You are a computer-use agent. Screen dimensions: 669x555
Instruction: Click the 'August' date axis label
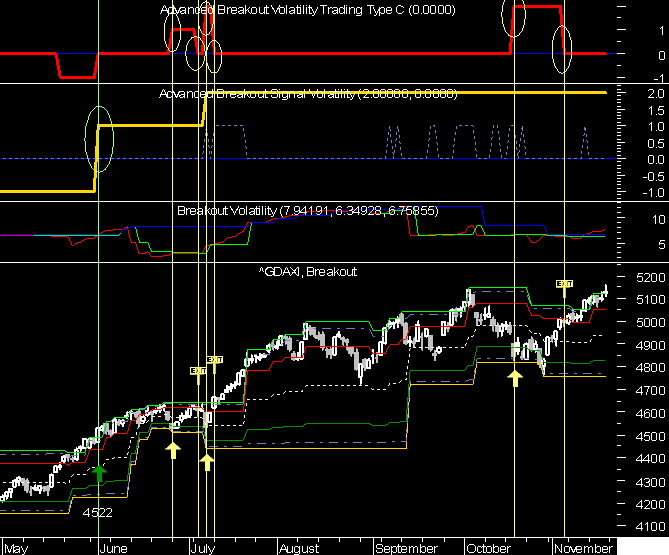tap(299, 548)
